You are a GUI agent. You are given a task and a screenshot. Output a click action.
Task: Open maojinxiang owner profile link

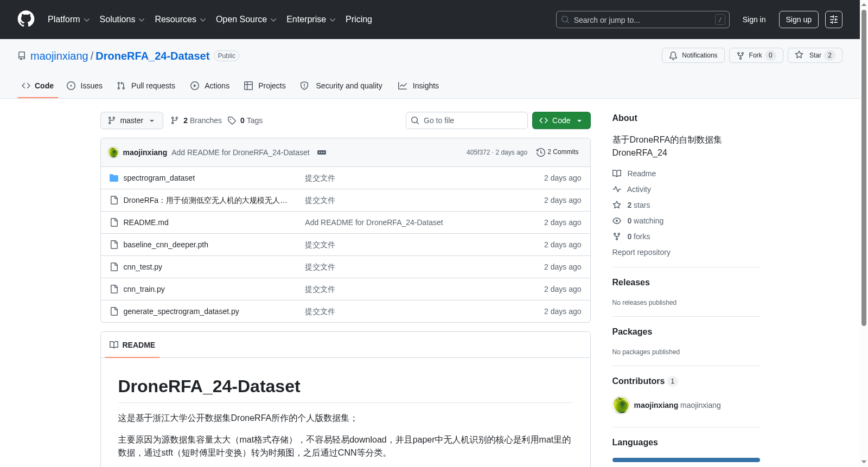pos(59,56)
